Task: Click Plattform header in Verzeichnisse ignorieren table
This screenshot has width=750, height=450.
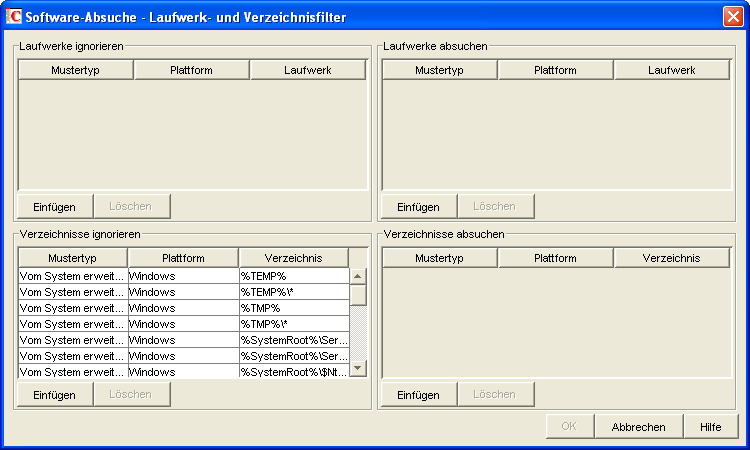Action: pos(183,258)
